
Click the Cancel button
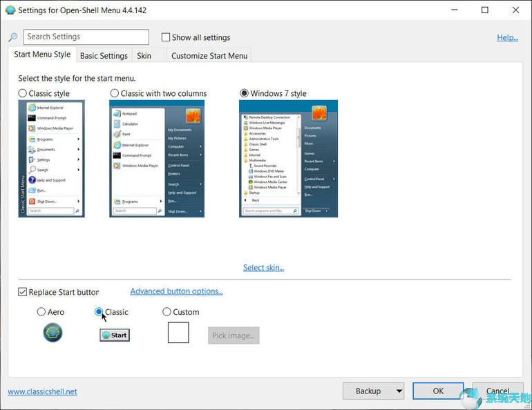click(497, 391)
